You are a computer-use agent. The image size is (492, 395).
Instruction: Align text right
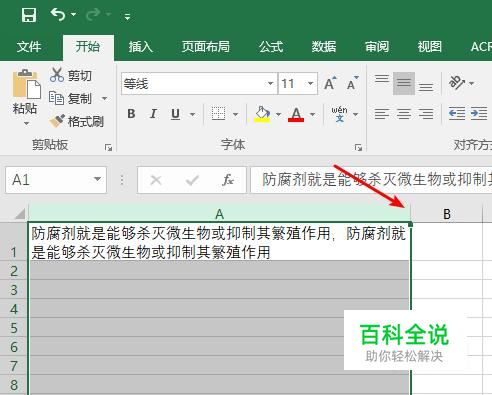click(x=426, y=114)
